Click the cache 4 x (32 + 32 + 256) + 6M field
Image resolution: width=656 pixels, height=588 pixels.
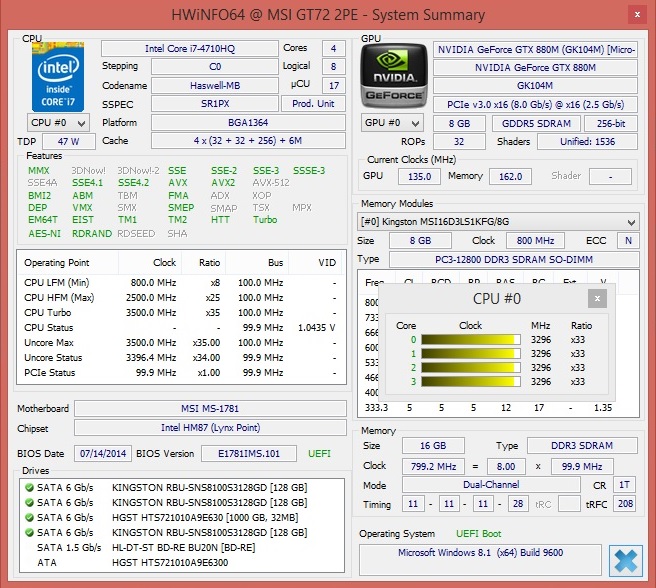pos(248,141)
